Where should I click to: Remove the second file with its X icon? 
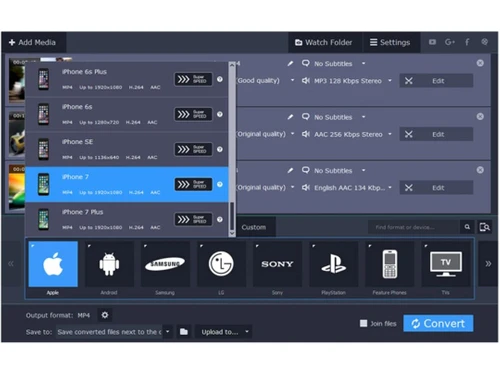480,116
